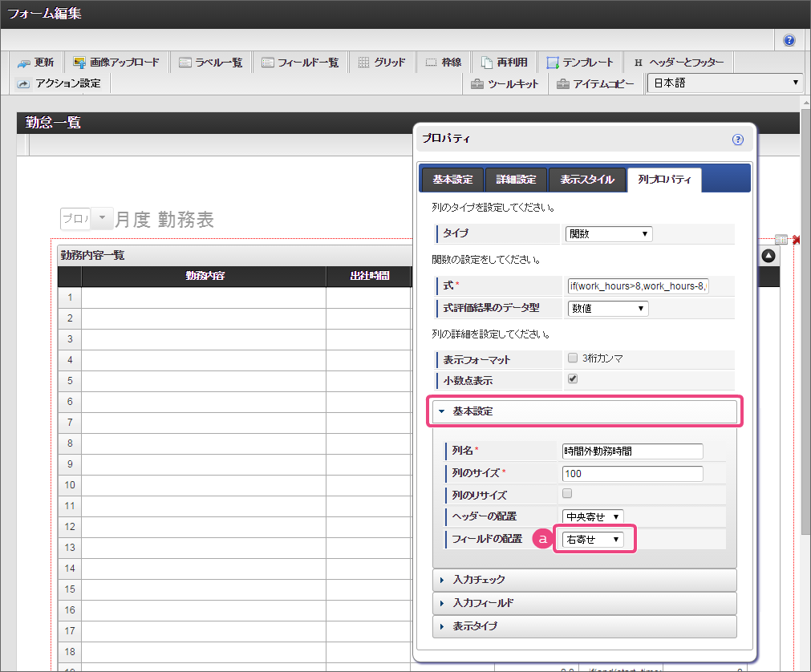
Task: Open the 日本語 language dropdown
Action: 725,83
